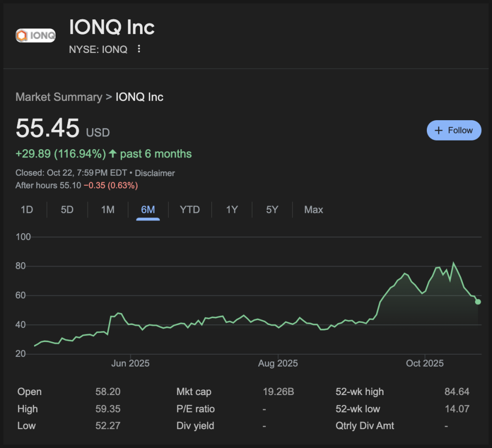
Task: Click the Jun 2025 axis label
Action: 130,363
